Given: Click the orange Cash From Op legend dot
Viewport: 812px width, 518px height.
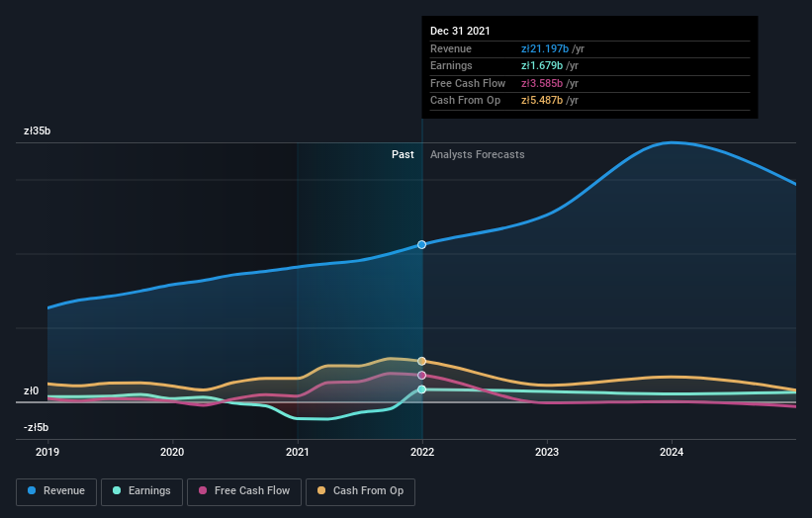Looking at the screenshot, I should click(321, 490).
